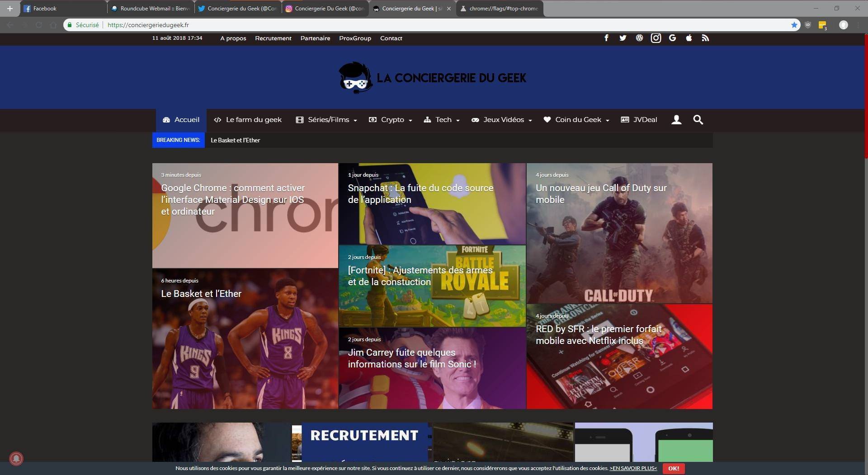Screen dimensions: 868x475
Task: Open breaking news Le Basket et l'Ether
Action: pos(235,140)
